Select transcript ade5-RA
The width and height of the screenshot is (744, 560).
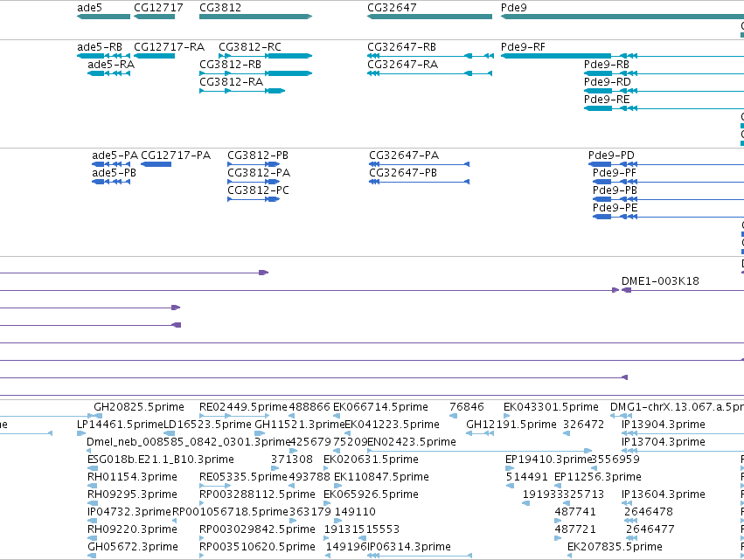pos(108,73)
